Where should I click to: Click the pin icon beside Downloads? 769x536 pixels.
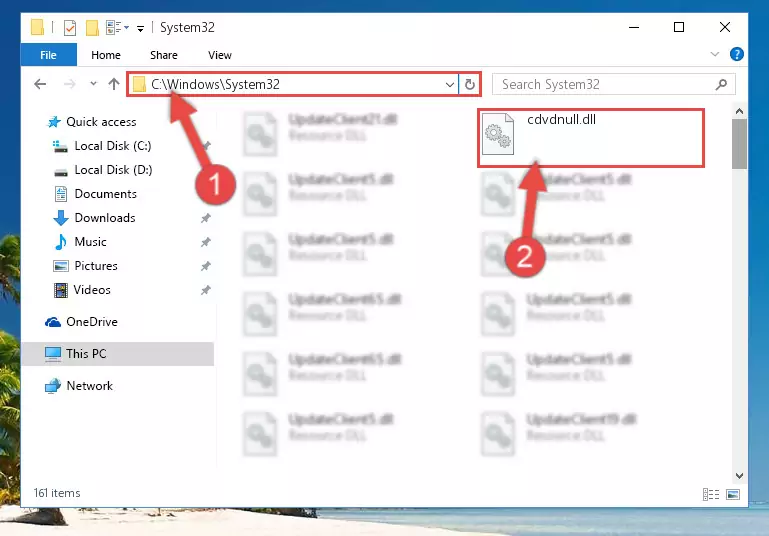point(205,218)
